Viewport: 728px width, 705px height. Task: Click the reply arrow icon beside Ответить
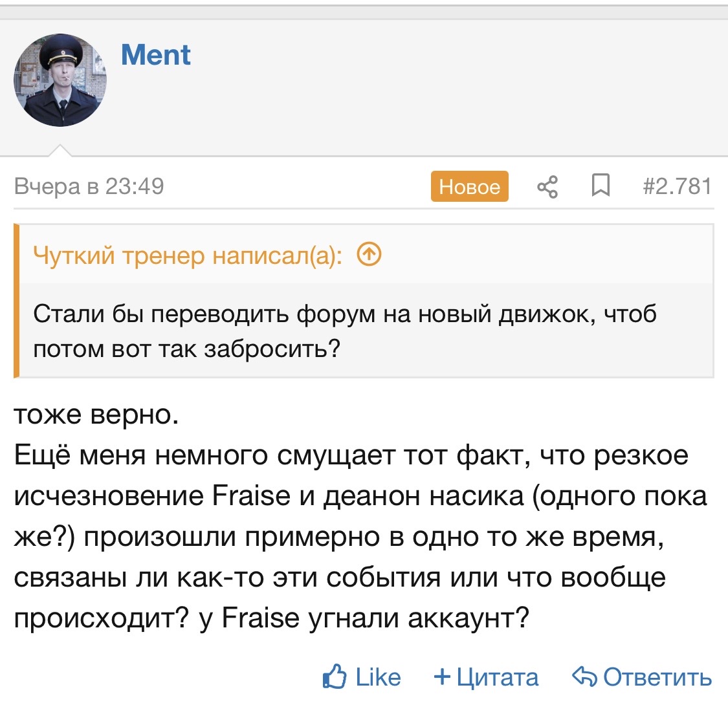[584, 676]
